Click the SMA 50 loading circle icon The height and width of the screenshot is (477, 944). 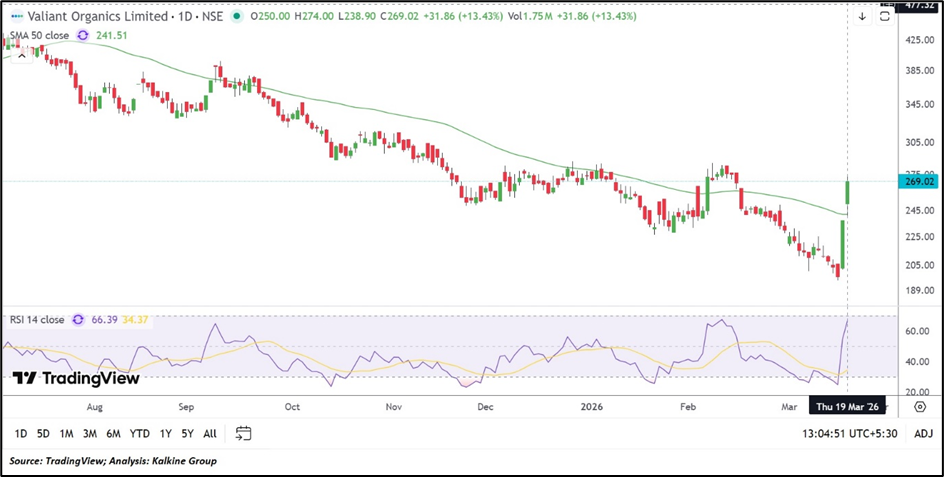click(x=83, y=36)
